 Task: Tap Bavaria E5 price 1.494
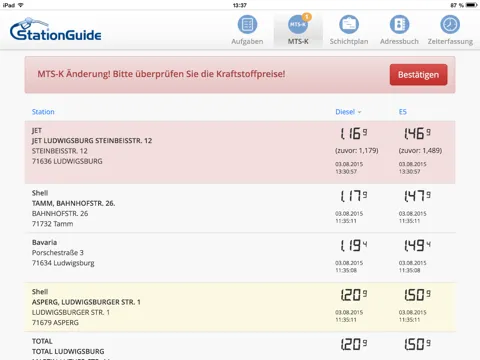pyautogui.click(x=417, y=245)
